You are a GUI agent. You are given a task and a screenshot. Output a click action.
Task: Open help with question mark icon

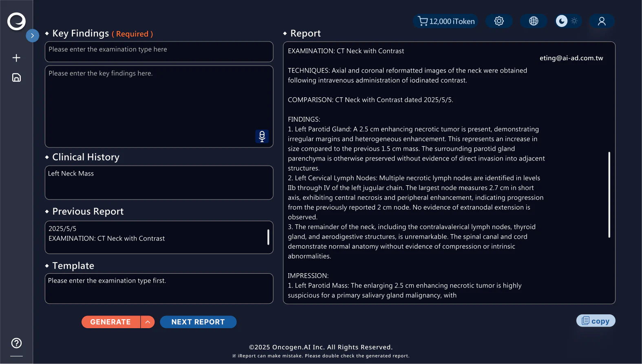point(16,343)
